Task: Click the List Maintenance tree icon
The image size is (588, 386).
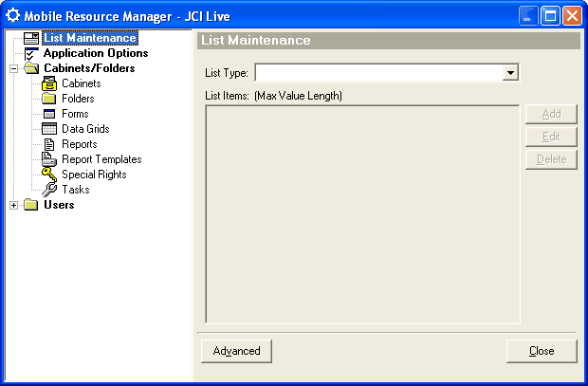Action: click(31, 38)
